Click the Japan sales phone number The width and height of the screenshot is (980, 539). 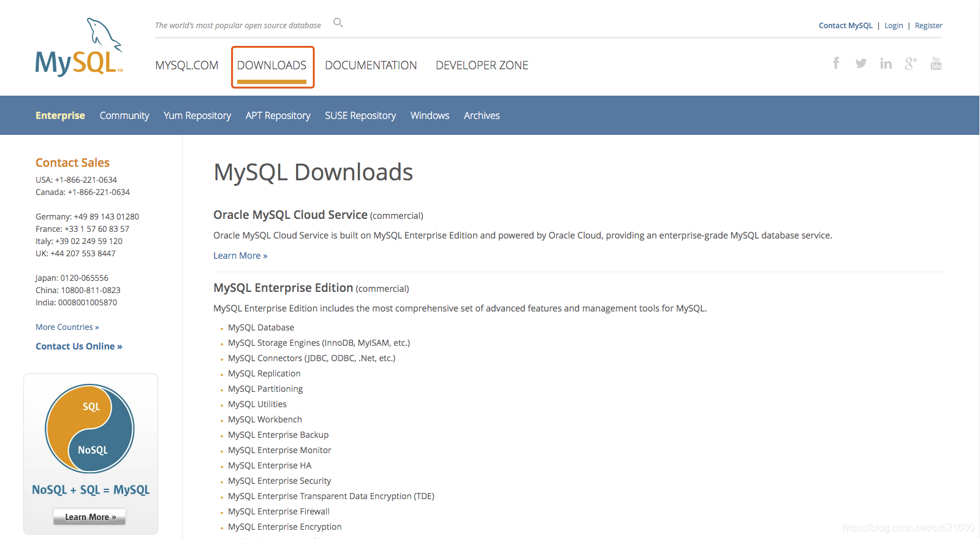[84, 278]
